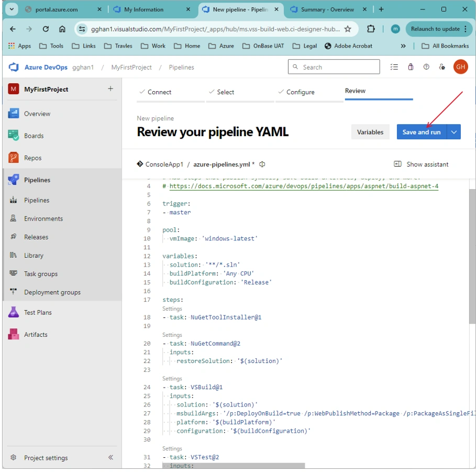This screenshot has height=472, width=476.
Task: Click the plus icon next to MyFirstProject
Action: [x=110, y=89]
